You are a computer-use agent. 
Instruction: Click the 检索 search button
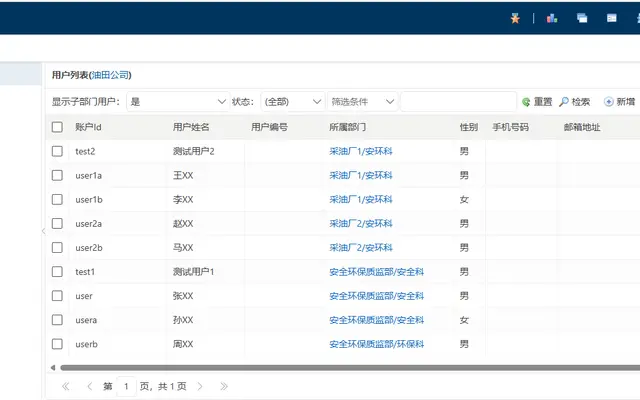(x=575, y=102)
